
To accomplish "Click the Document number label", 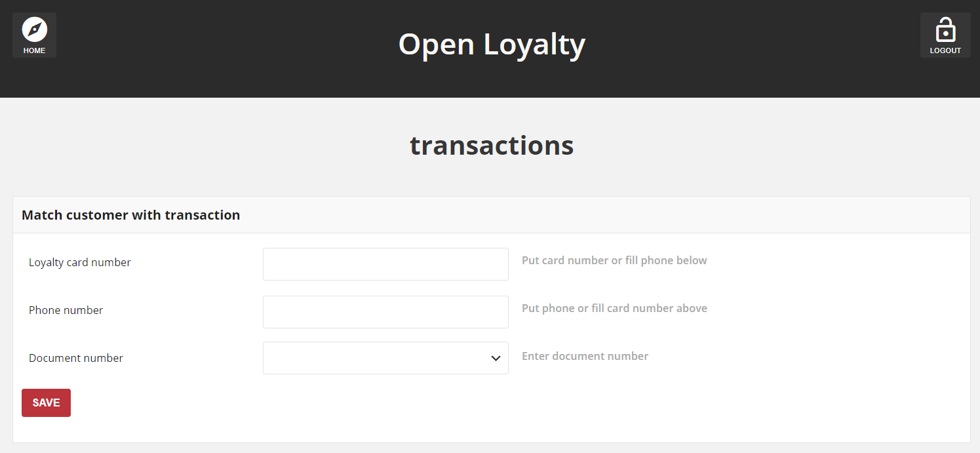I will click(x=76, y=358).
